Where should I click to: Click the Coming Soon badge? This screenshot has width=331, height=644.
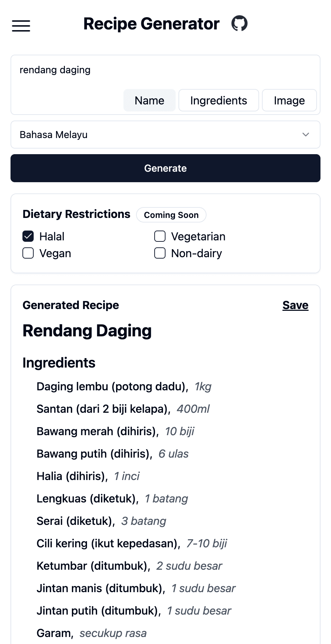[x=171, y=215]
